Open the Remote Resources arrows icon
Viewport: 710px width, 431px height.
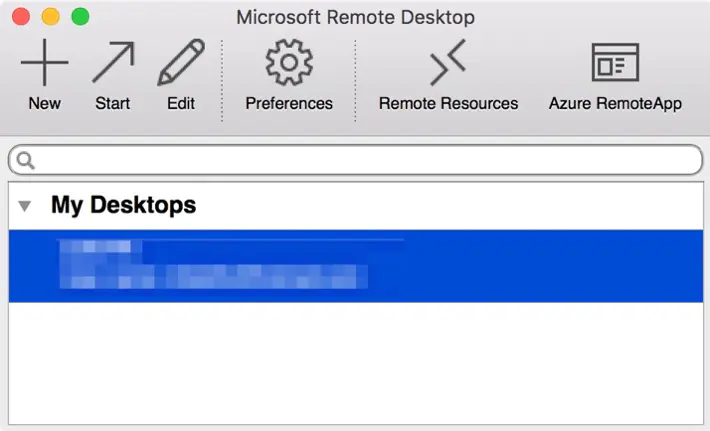point(448,62)
